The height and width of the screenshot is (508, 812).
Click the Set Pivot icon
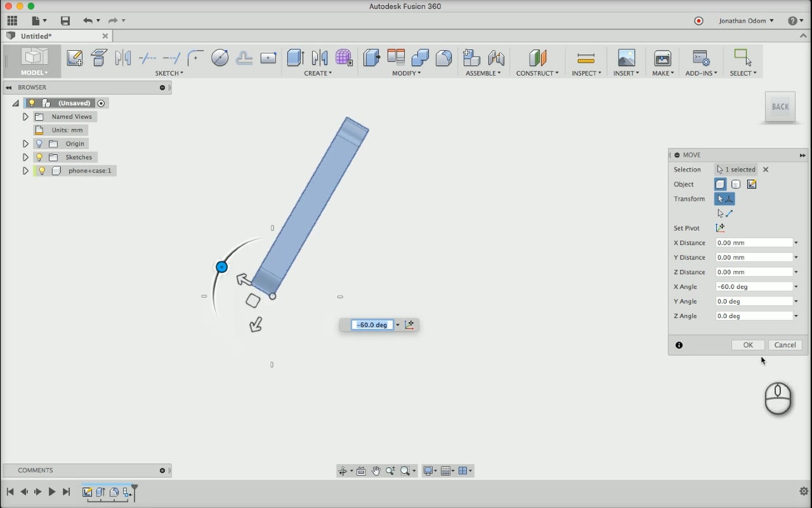point(720,228)
